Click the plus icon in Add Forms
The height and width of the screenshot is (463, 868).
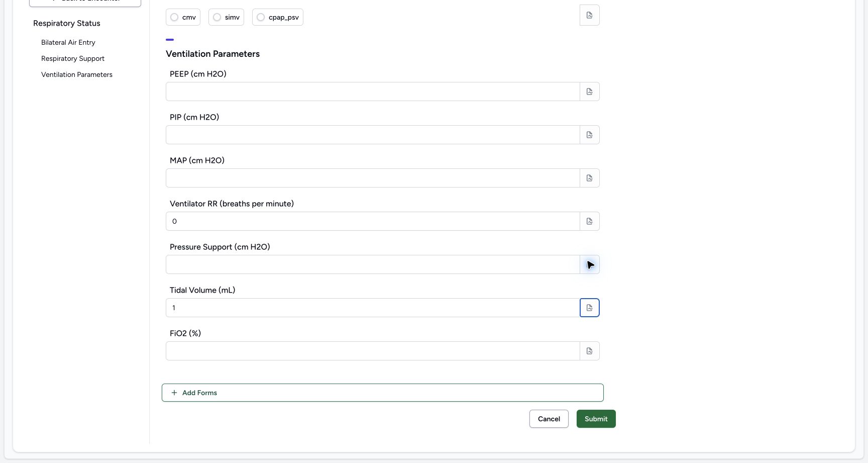(174, 393)
